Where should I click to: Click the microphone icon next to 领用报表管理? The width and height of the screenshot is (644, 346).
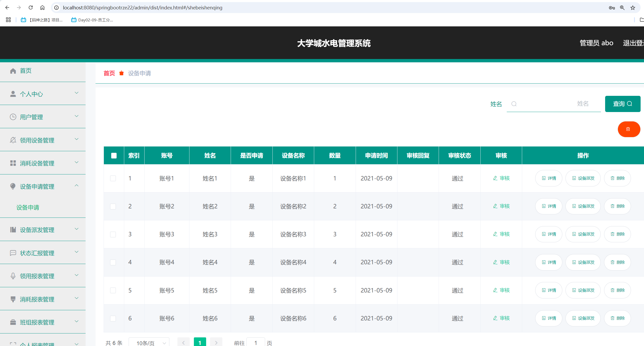point(13,276)
